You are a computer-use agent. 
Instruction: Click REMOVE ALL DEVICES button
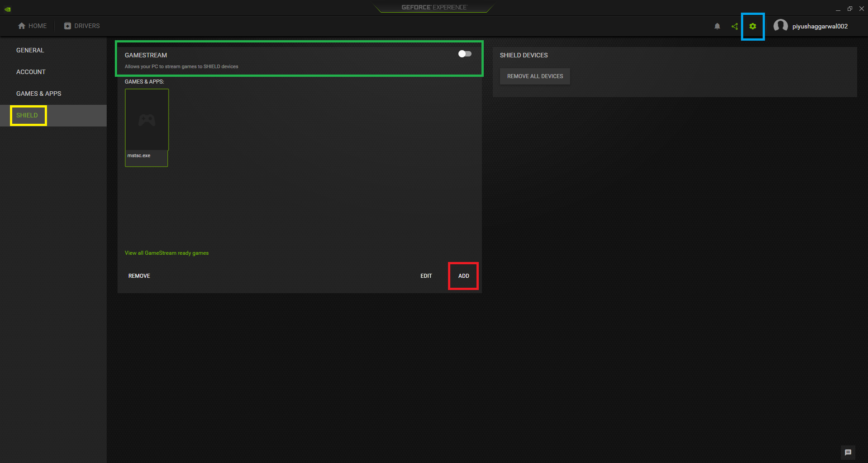535,76
